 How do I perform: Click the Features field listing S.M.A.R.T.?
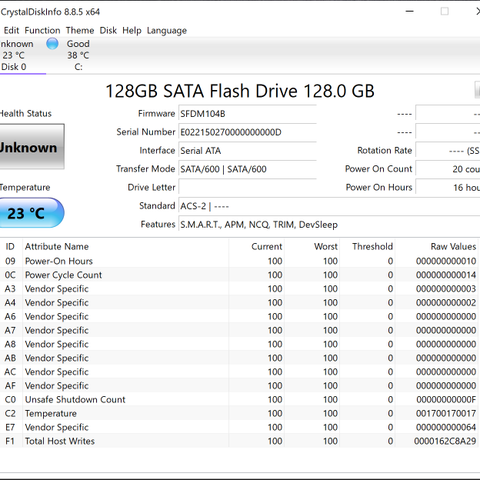329,224
